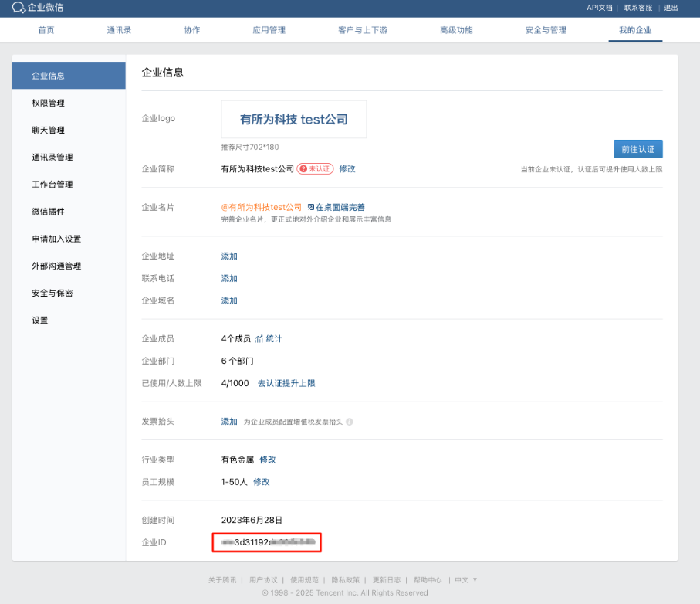Image resolution: width=700 pixels, height=604 pixels.
Task: Modify the industry type (行业类型)
Action: point(268,460)
